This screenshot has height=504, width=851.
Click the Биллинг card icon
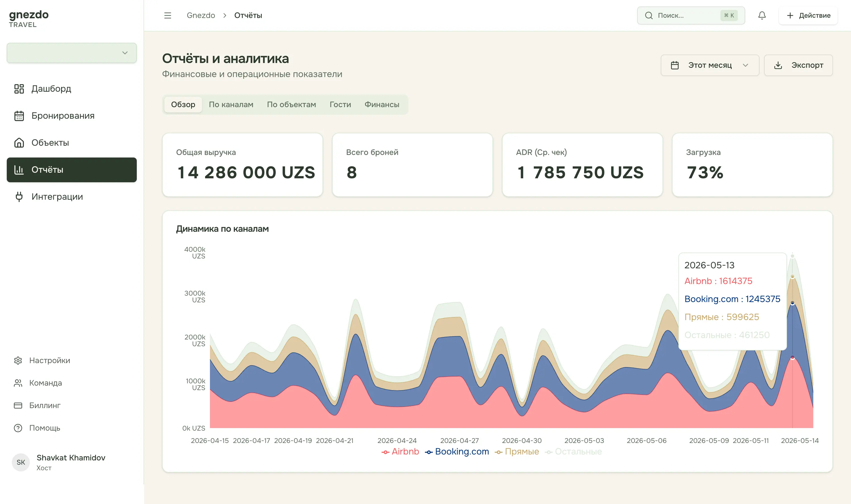[18, 405]
